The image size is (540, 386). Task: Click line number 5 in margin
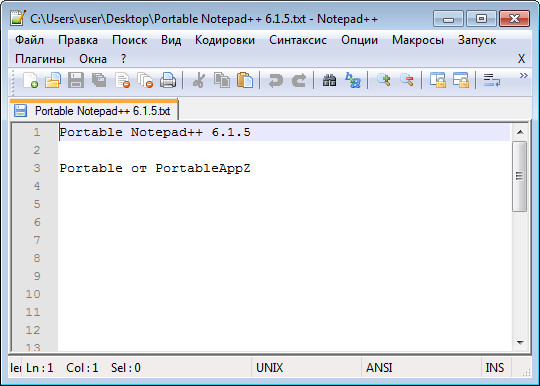point(37,204)
